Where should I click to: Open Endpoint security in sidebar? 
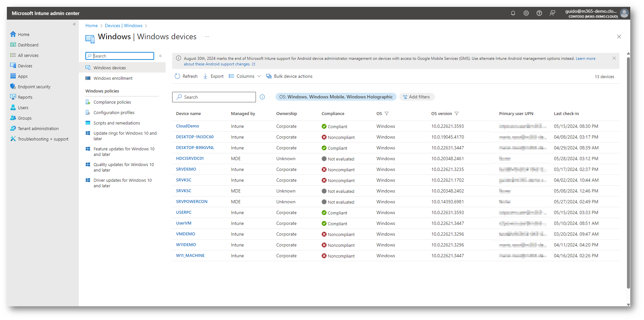(x=34, y=87)
